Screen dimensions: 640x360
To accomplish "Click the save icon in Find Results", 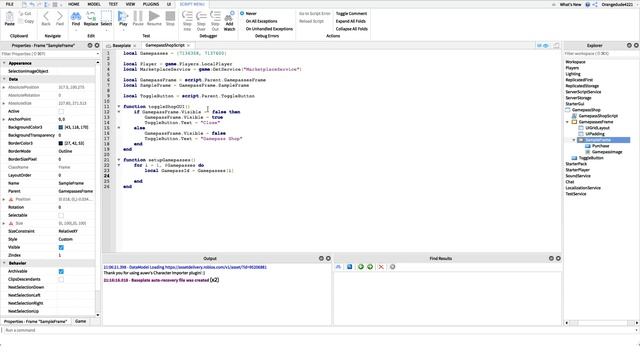I will click(349, 267).
